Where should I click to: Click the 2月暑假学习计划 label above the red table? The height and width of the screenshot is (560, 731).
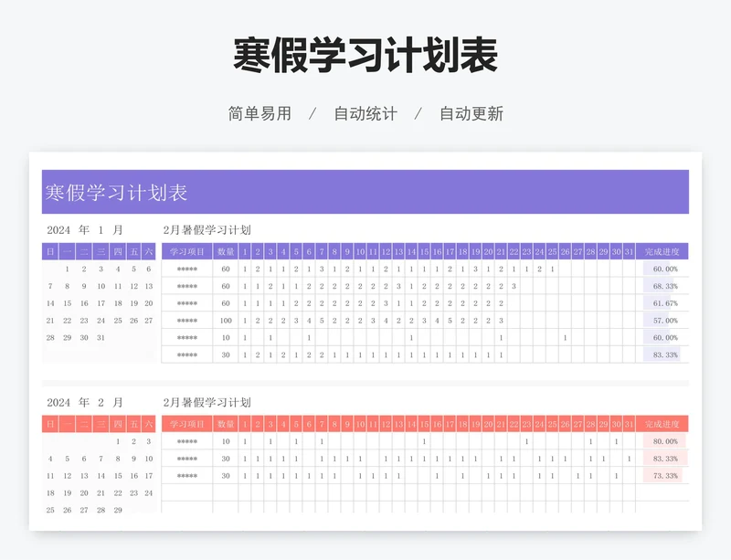(207, 402)
